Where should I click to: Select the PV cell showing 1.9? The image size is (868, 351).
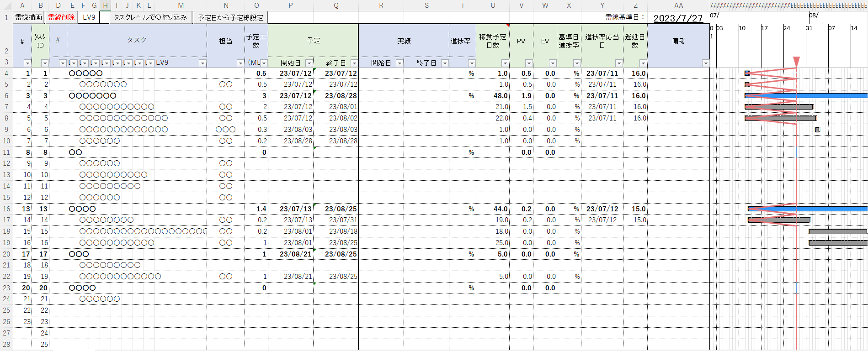tap(521, 96)
